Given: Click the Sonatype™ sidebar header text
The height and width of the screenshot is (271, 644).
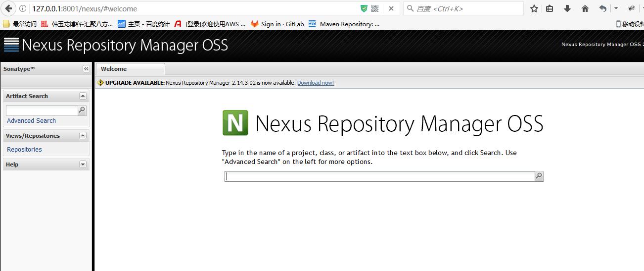Looking at the screenshot, I should [x=19, y=69].
